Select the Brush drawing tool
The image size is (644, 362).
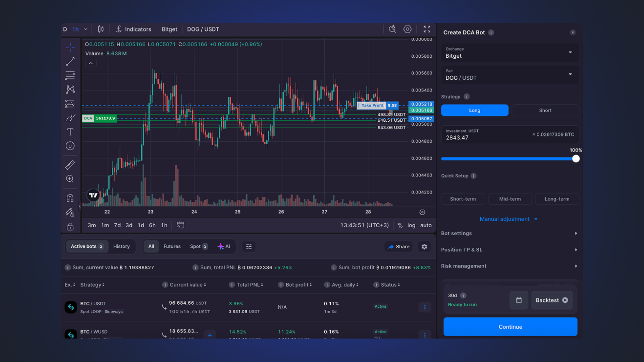(x=70, y=118)
